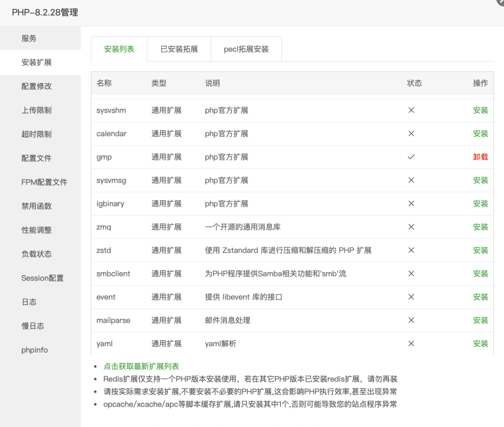
Task: Open Session配置 in the sidebar
Action: (x=42, y=278)
